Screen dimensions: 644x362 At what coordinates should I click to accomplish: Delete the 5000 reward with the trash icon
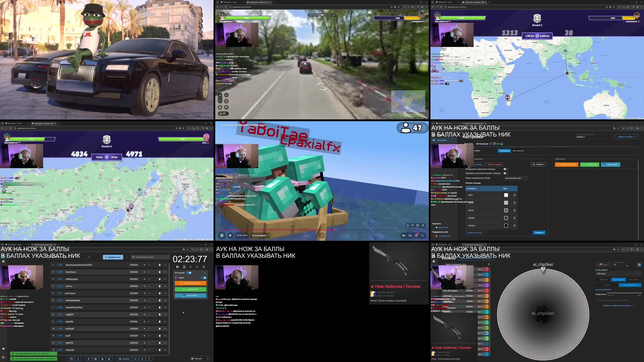tap(514, 195)
